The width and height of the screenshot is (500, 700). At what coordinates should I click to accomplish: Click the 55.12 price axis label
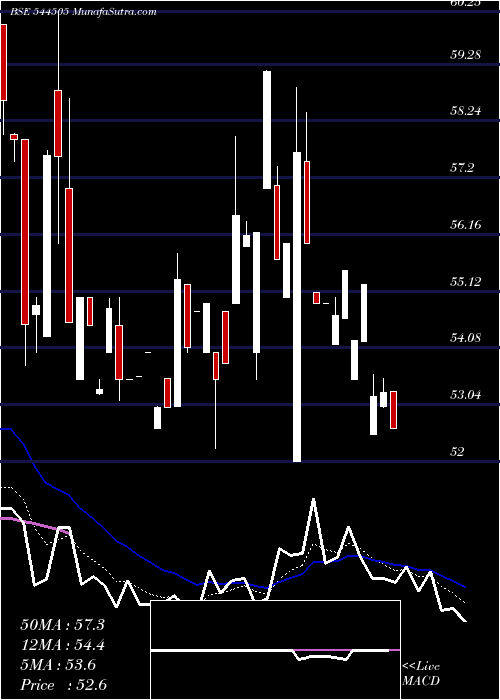point(466,282)
